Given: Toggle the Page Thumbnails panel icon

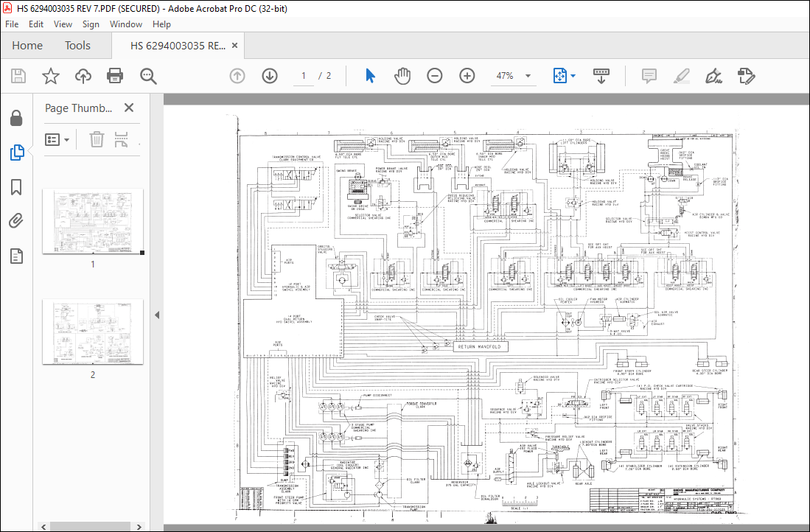Looking at the screenshot, I should pos(16,153).
